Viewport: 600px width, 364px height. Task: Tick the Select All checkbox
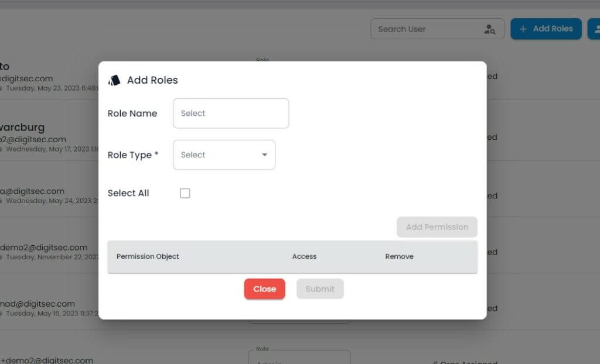(x=185, y=193)
